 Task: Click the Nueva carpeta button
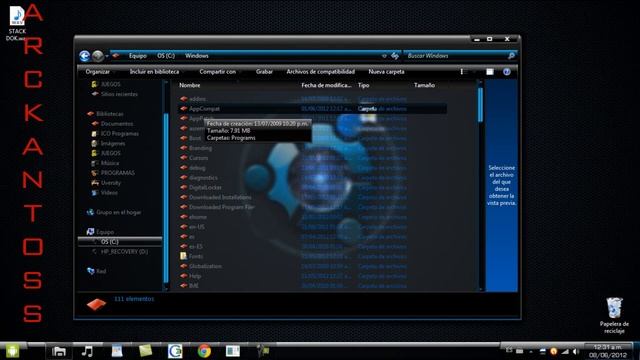point(386,72)
